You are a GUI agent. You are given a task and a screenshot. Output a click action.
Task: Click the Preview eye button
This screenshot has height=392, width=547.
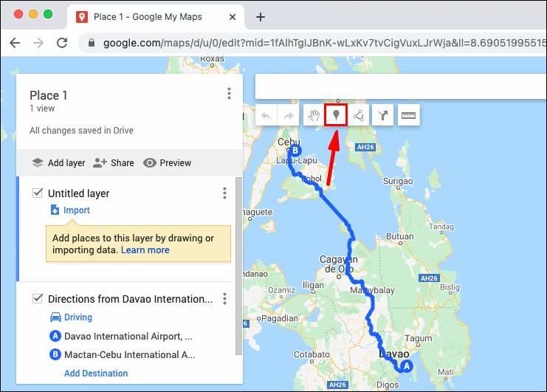tap(167, 163)
